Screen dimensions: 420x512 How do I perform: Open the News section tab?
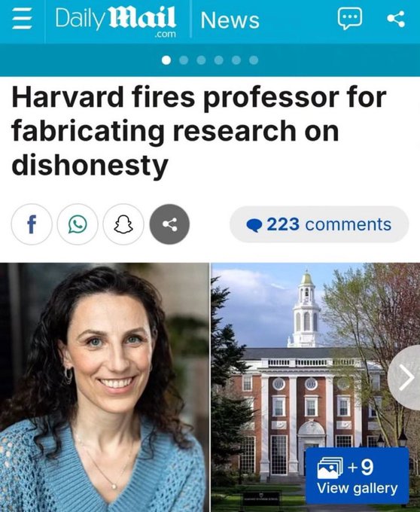230,20
